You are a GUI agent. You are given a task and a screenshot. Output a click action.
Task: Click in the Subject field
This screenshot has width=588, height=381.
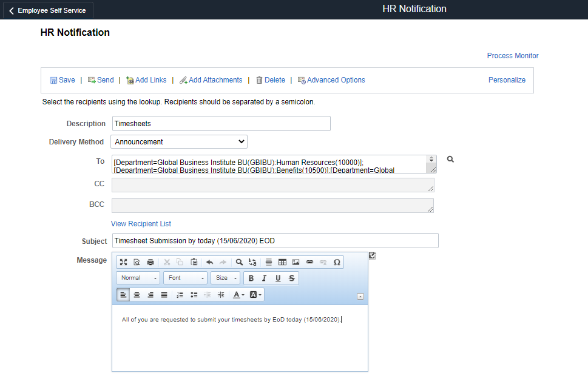tap(275, 240)
